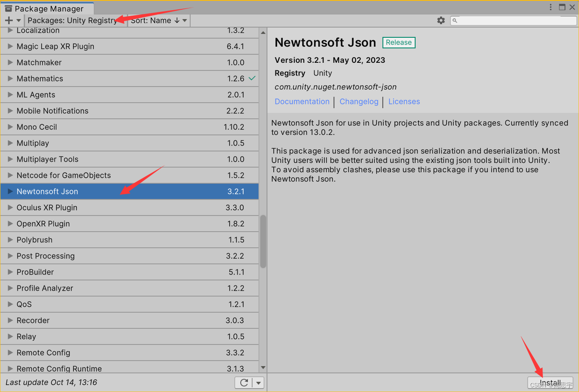Click the package list scrollbar thumb
This screenshot has width=579, height=392.
(263, 241)
